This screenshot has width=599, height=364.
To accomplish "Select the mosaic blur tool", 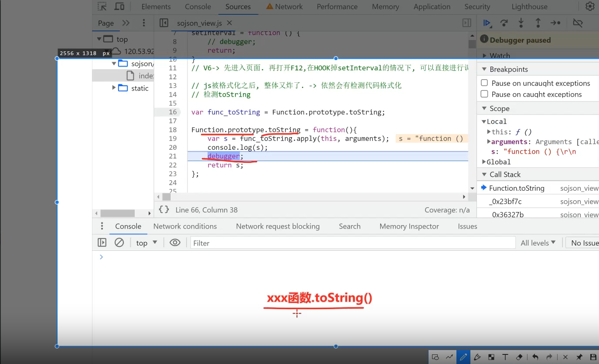I will 491,357.
